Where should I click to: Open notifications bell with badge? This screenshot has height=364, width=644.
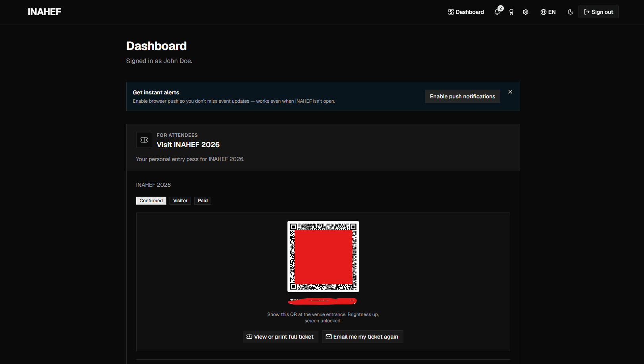(x=497, y=11)
